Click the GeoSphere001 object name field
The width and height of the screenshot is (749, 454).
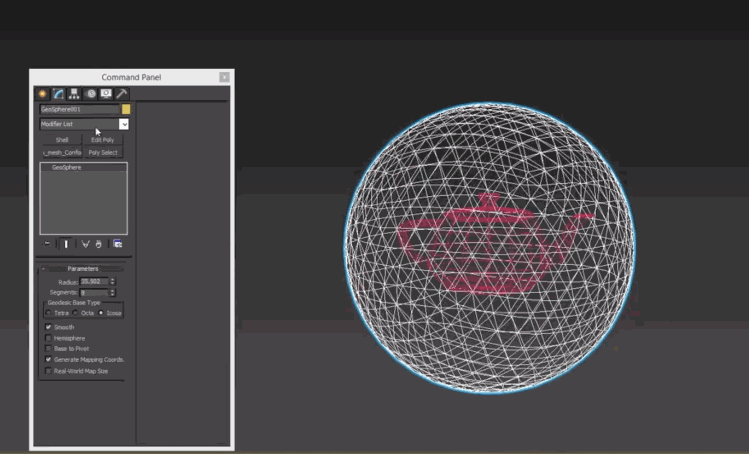pos(79,109)
